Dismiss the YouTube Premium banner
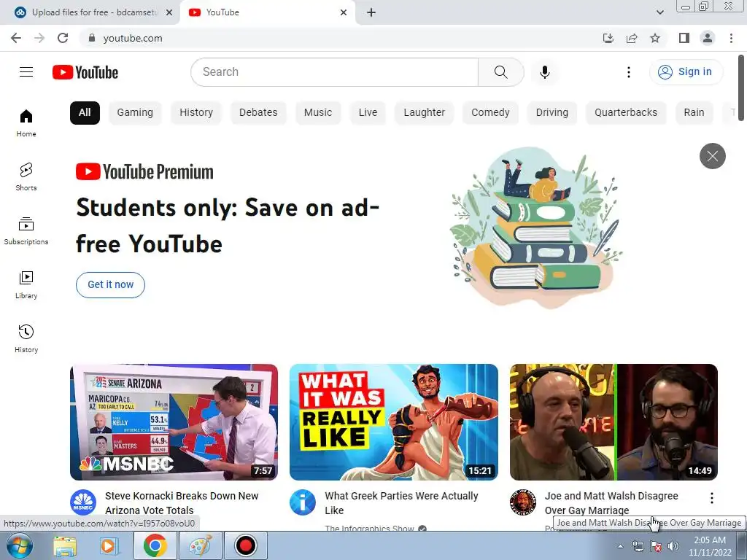Screen dimensions: 747x560 coord(712,156)
